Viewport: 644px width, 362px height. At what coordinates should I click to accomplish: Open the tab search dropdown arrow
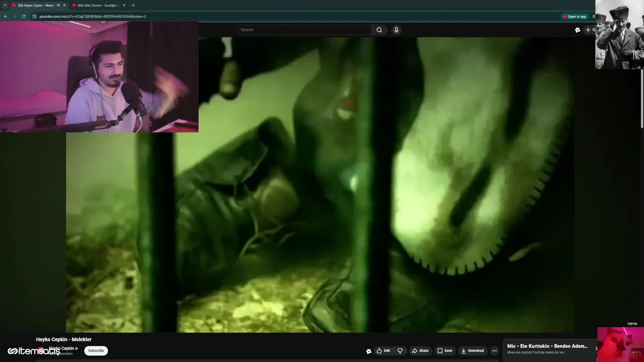tap(5, 5)
